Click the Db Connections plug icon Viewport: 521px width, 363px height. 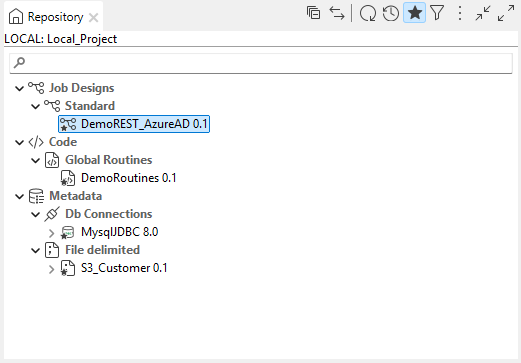[52, 214]
